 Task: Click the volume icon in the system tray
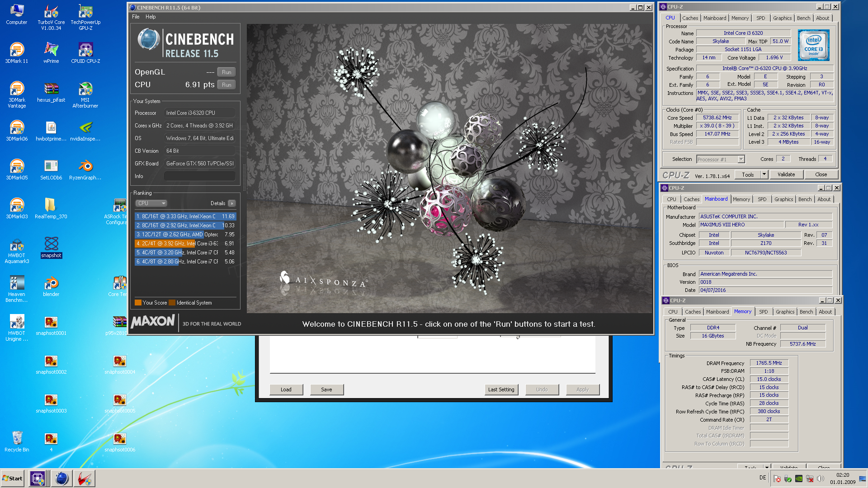[821, 479]
